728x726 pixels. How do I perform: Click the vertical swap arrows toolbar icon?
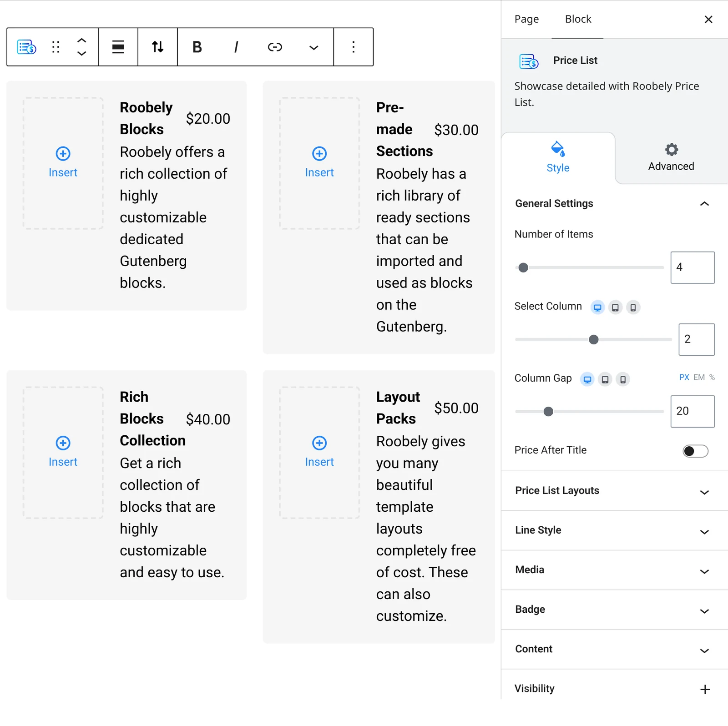157,47
